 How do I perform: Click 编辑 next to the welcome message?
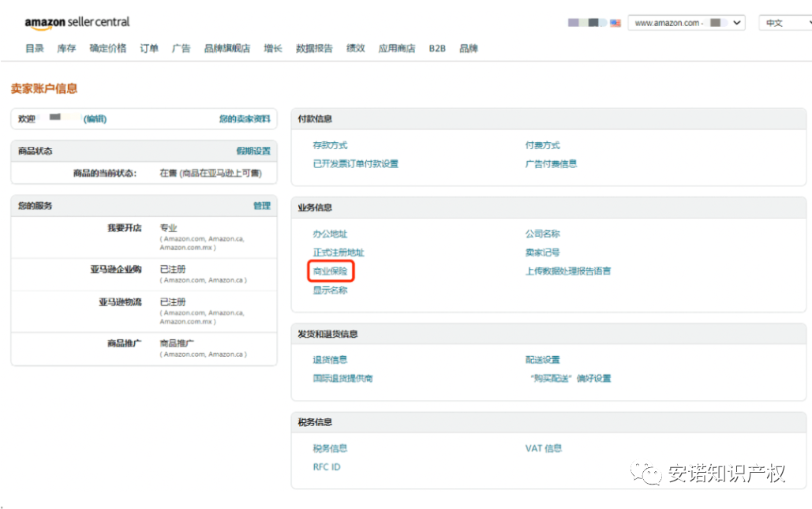(95, 118)
